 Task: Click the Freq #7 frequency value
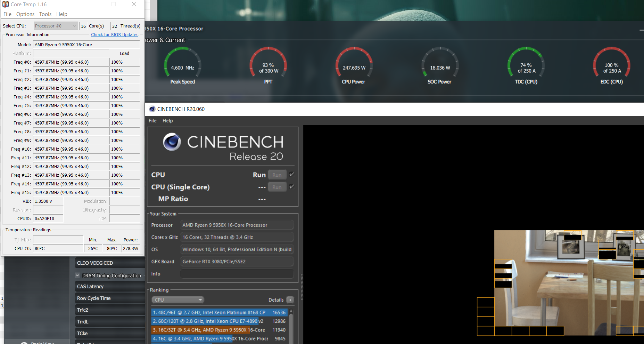pos(71,123)
